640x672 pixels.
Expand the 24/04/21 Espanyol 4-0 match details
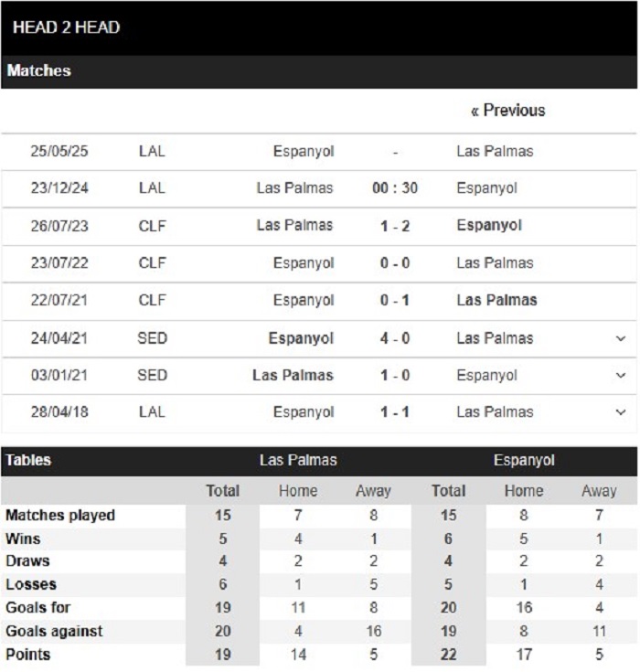coord(620,338)
